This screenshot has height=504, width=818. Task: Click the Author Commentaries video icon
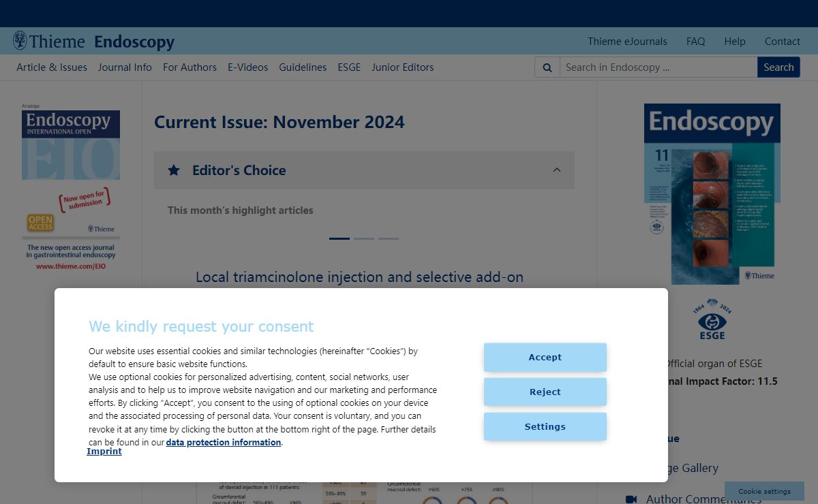click(x=631, y=499)
